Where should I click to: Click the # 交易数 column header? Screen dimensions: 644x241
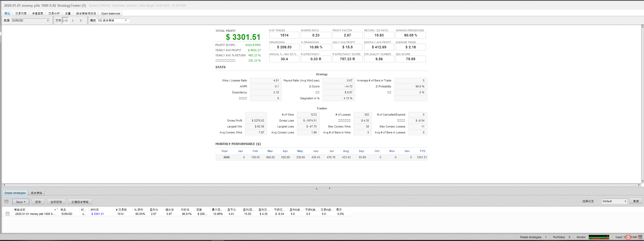[123, 210]
